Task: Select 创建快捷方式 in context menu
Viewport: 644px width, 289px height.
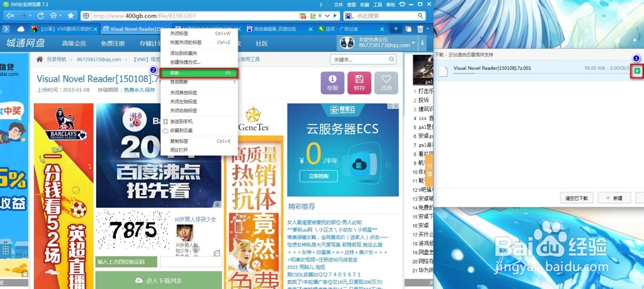Action: 199,62
